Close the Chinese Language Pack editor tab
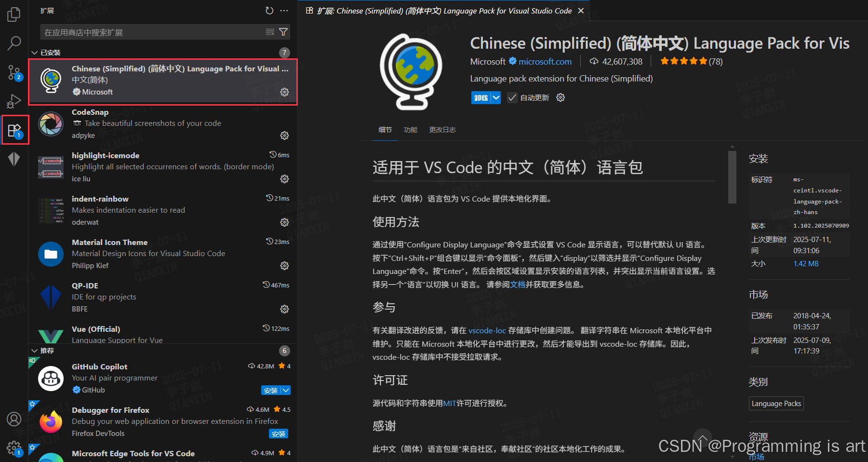Viewport: 868px width, 462px height. pyautogui.click(x=581, y=11)
